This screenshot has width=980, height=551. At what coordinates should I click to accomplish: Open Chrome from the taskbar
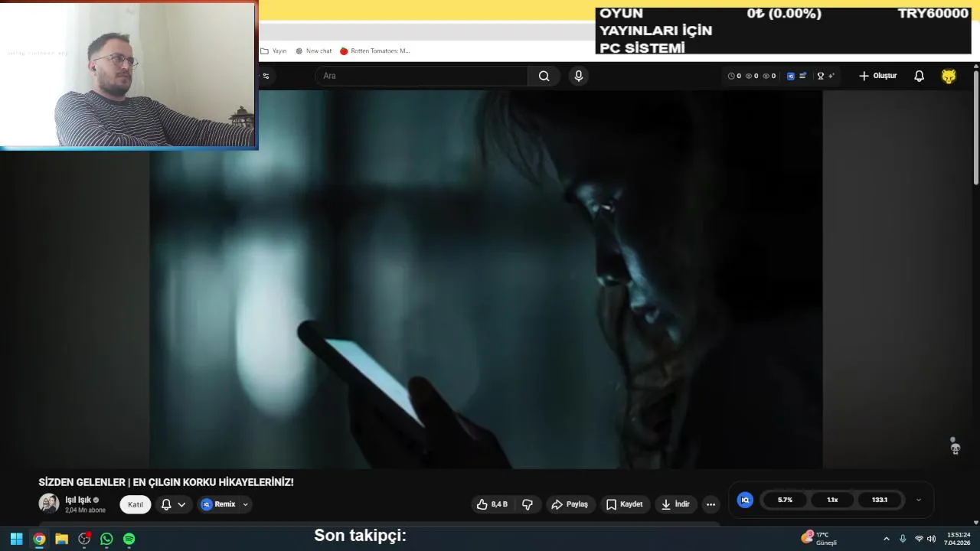[39, 539]
